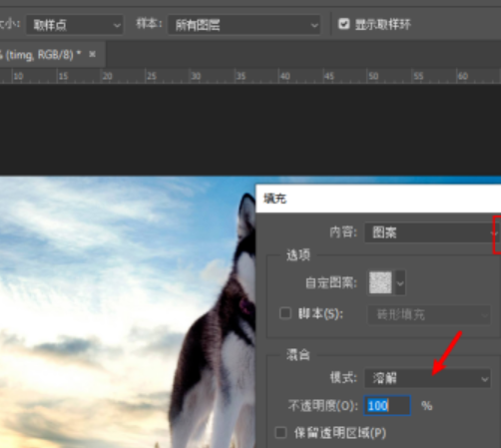501x448 pixels.
Task: Expand the custom pattern picker arrow
Action: point(400,283)
